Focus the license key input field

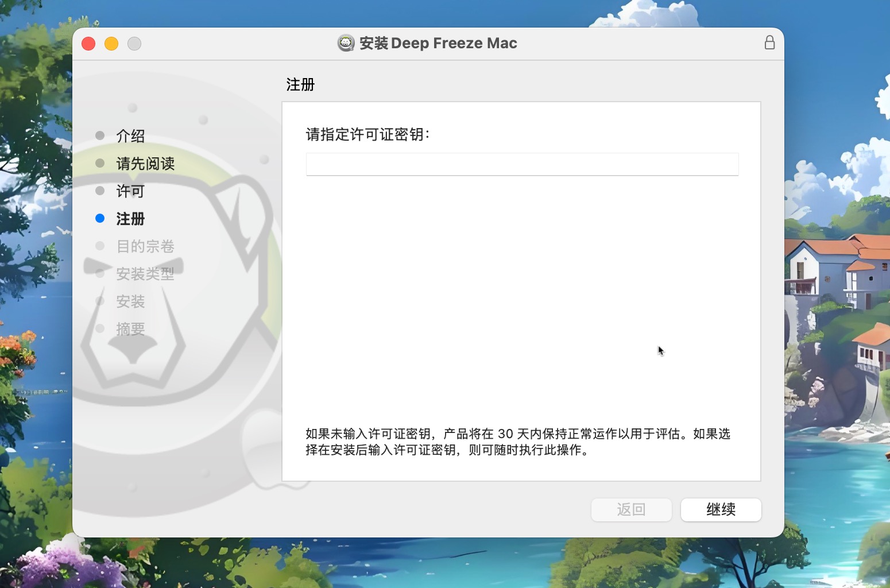[x=522, y=164]
